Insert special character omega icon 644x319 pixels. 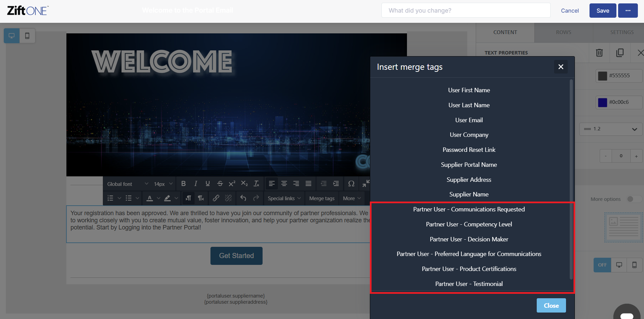tap(351, 184)
